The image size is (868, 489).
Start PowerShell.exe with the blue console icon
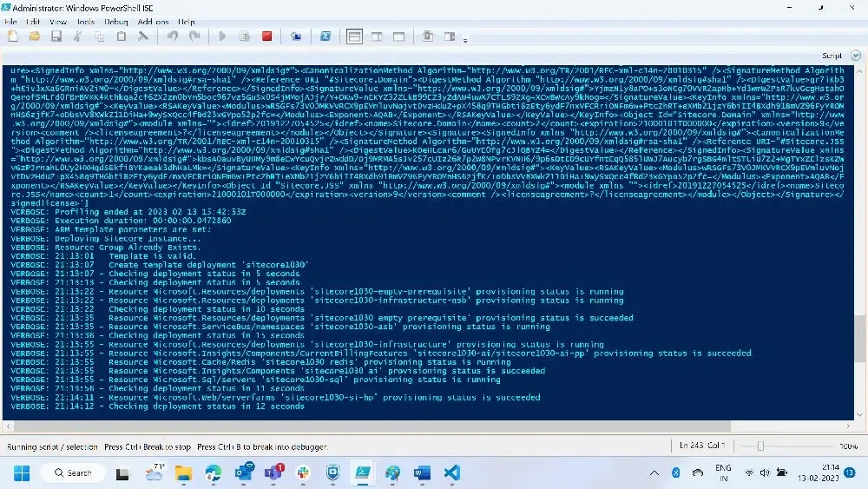pyautogui.click(x=325, y=36)
